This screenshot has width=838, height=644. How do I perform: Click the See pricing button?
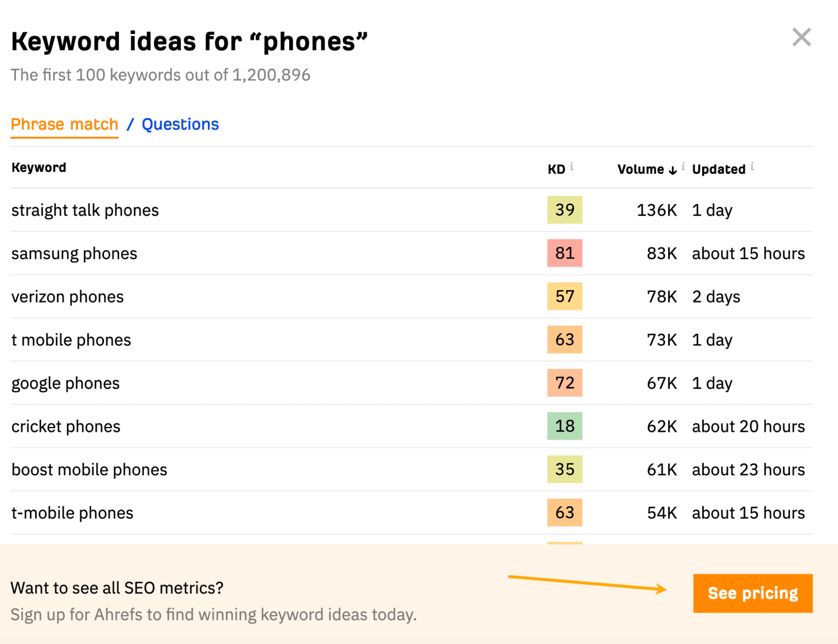(752, 592)
